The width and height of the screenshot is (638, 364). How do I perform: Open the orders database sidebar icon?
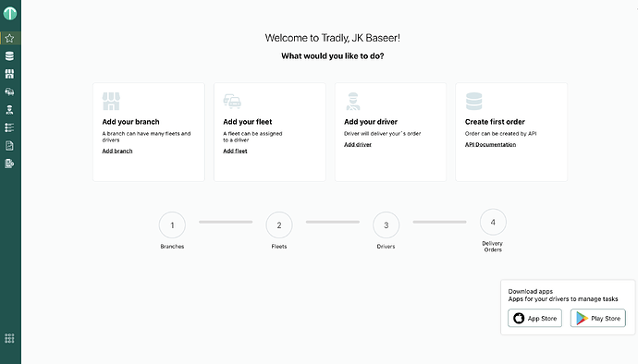coord(9,56)
